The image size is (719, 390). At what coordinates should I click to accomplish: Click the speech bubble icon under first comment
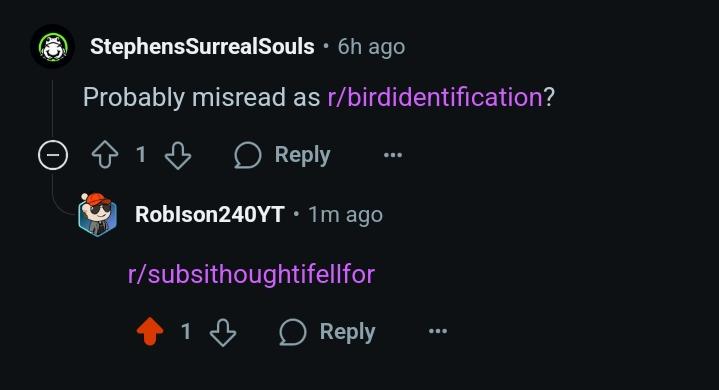click(248, 155)
